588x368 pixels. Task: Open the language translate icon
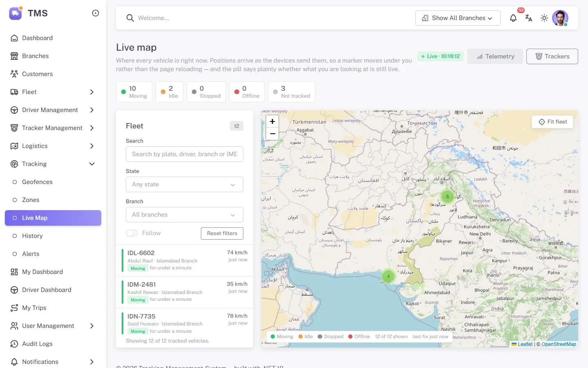pyautogui.click(x=529, y=18)
